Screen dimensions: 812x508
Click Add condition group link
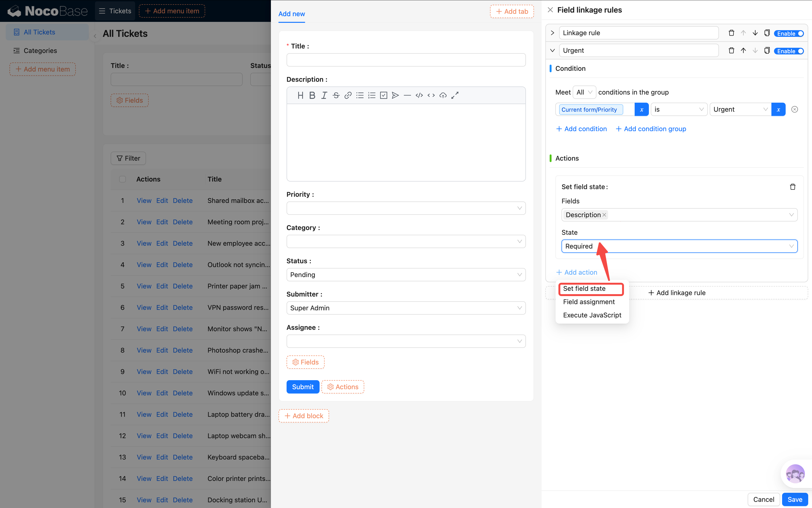pos(651,129)
